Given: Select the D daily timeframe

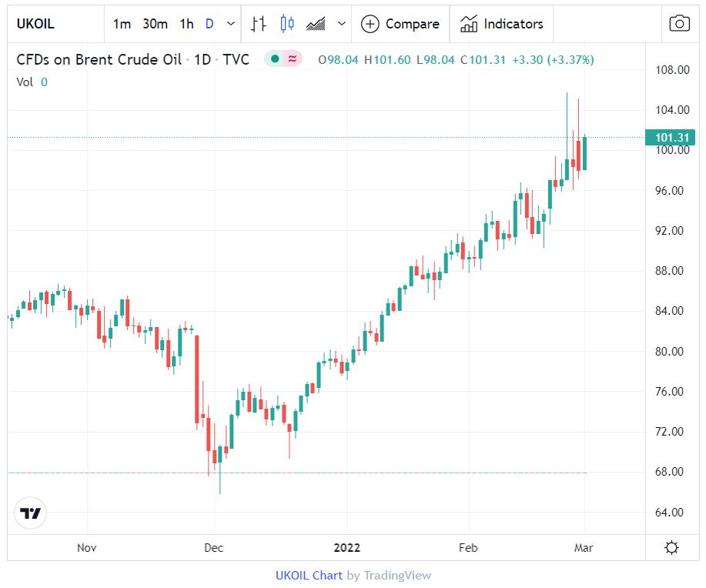Looking at the screenshot, I should point(209,24).
